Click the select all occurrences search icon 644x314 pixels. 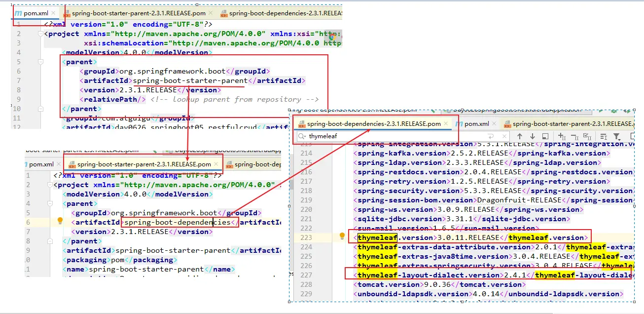(x=587, y=136)
